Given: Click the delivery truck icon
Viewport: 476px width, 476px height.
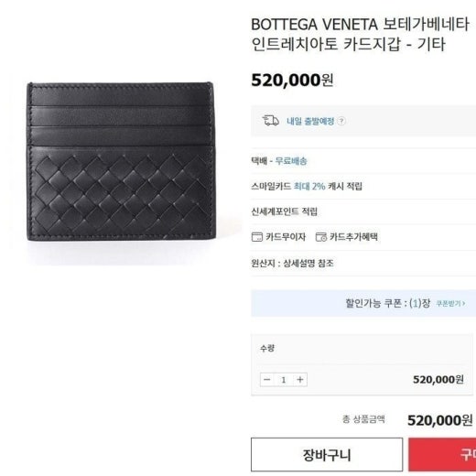Looking at the screenshot, I should [x=271, y=121].
